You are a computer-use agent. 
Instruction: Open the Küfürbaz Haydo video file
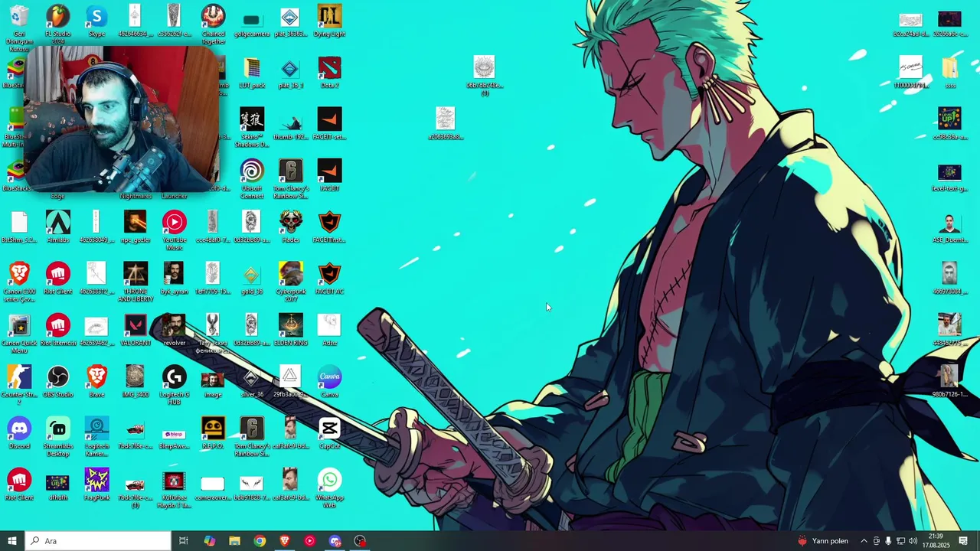tap(174, 487)
